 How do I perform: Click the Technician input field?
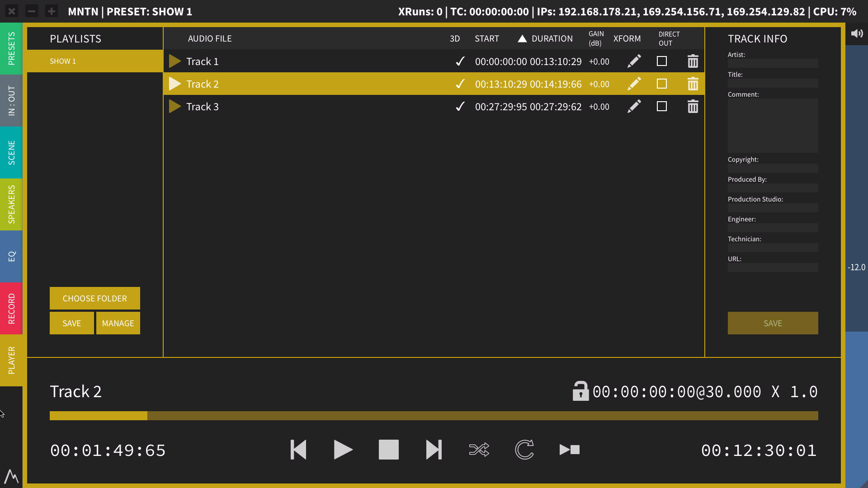(773, 248)
